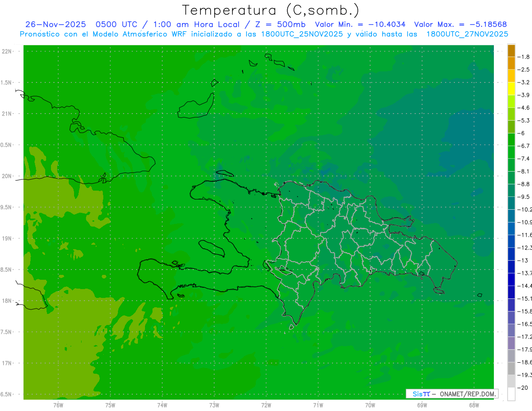The width and height of the screenshot is (532, 411).
Task: Click the "18N" latitude label
Action: pyautogui.click(x=7, y=301)
